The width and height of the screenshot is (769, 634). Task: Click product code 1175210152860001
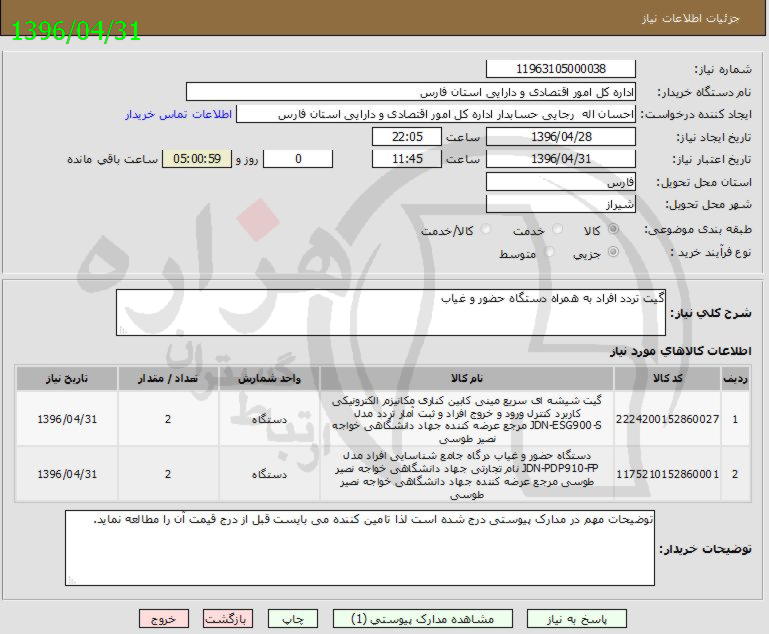point(667,474)
